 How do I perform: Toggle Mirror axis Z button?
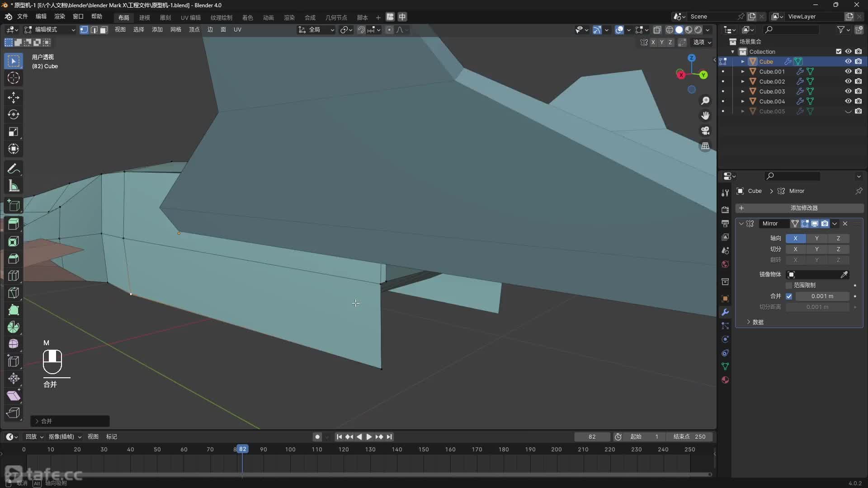click(x=838, y=238)
